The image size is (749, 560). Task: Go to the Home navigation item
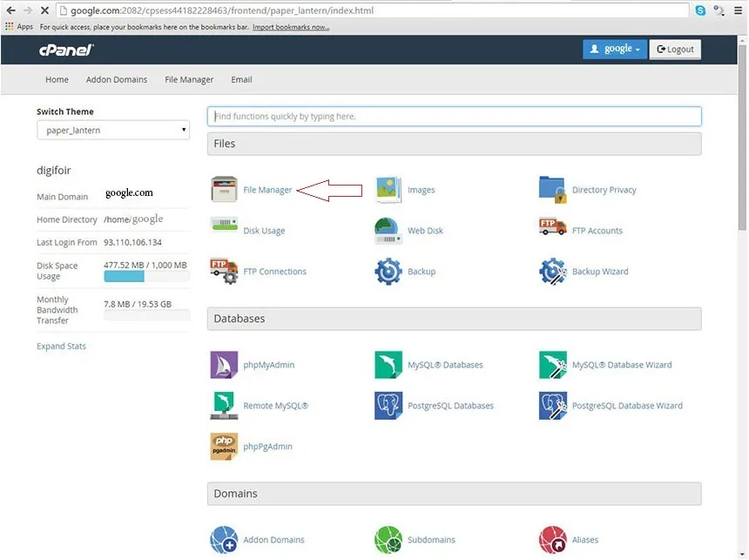click(57, 79)
